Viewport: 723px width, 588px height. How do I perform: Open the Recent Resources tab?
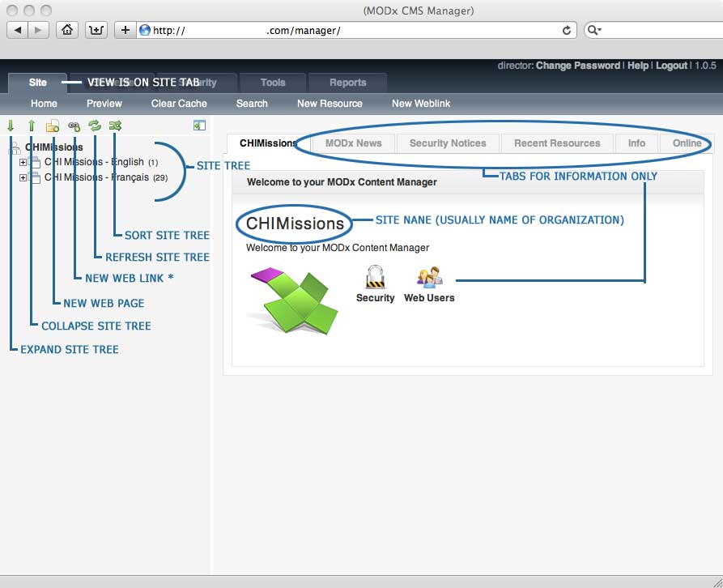[x=557, y=143]
